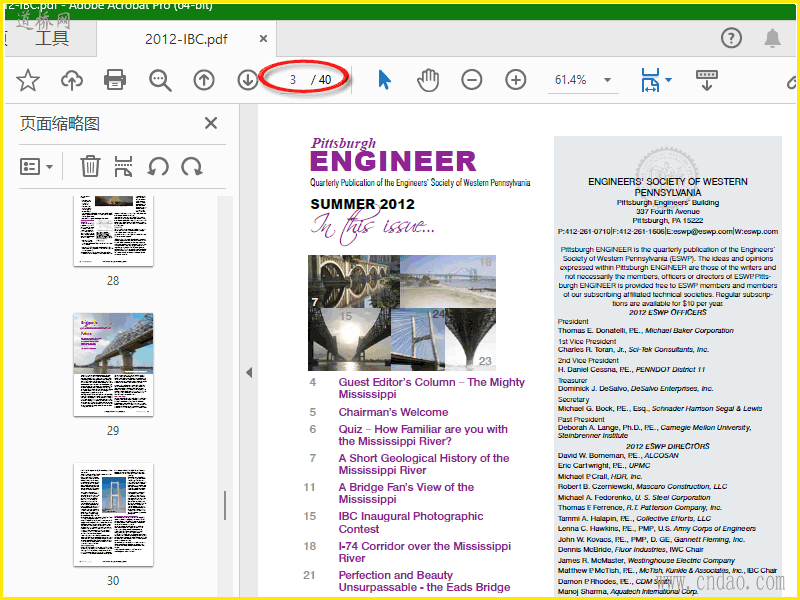Click the 2012 ESWP DIRECTORS heading
Image resolution: width=800 pixels, height=600 pixels.
pos(667,446)
